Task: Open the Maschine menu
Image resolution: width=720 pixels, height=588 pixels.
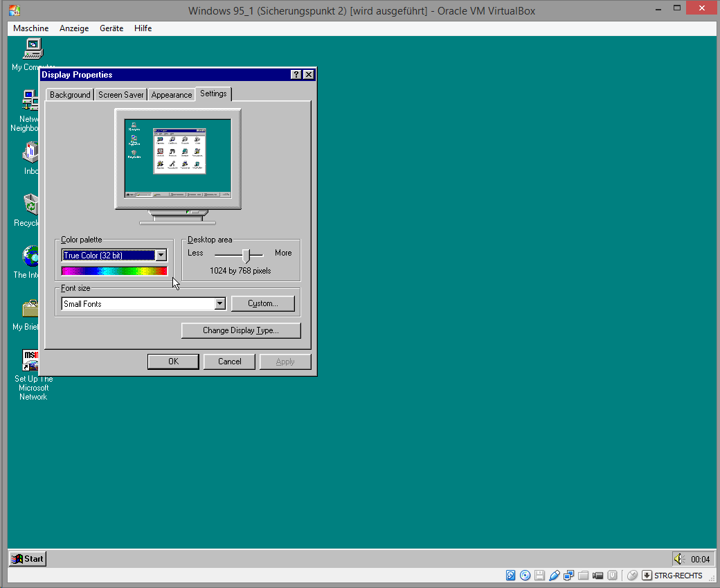Action: coord(30,28)
